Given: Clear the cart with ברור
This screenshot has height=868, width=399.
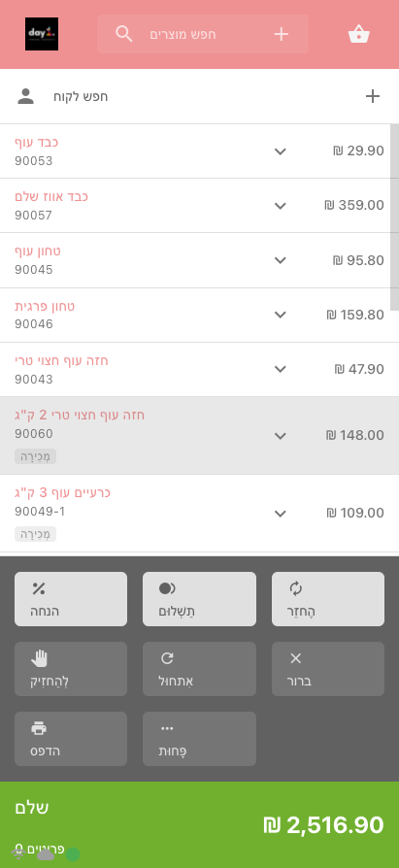Looking at the screenshot, I should [x=327, y=669].
